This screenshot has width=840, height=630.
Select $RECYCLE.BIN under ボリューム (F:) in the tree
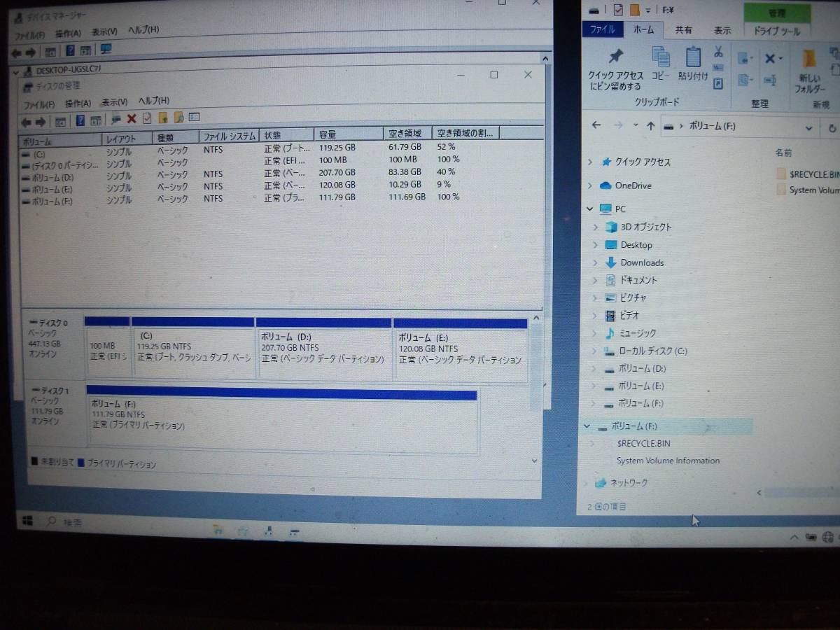[643, 443]
